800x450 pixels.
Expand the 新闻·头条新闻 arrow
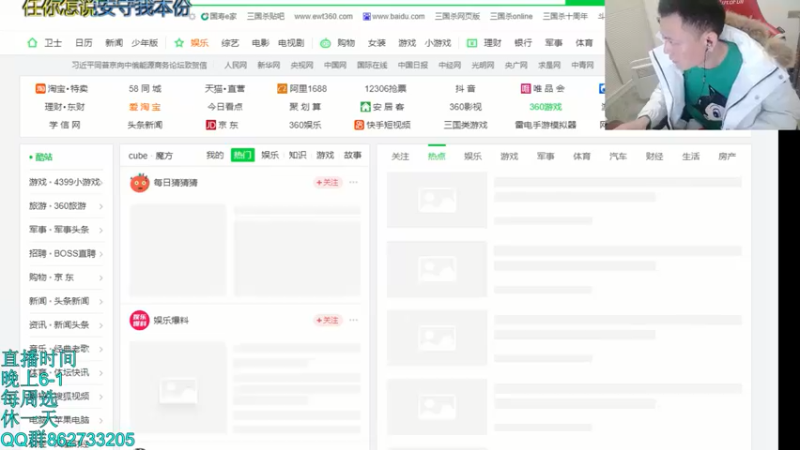click(101, 302)
